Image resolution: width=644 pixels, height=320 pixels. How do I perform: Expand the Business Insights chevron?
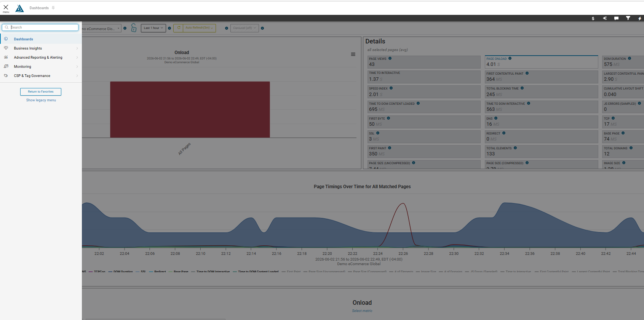[x=77, y=48]
